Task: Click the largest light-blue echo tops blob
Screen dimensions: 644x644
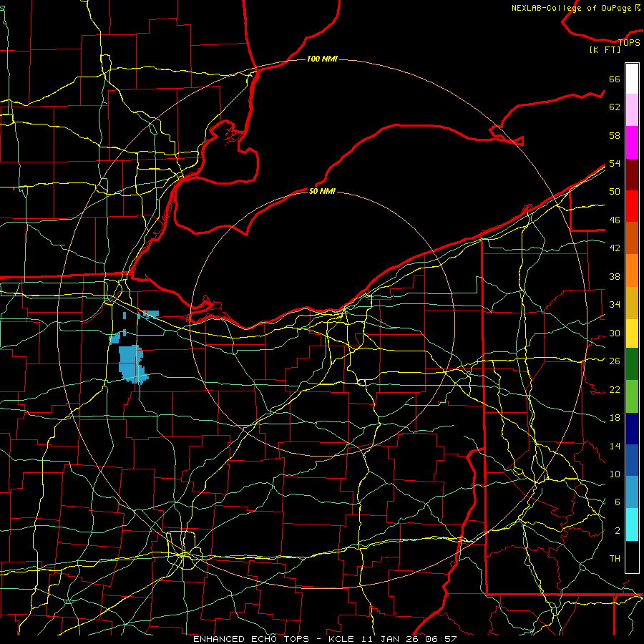Action: pos(132,364)
